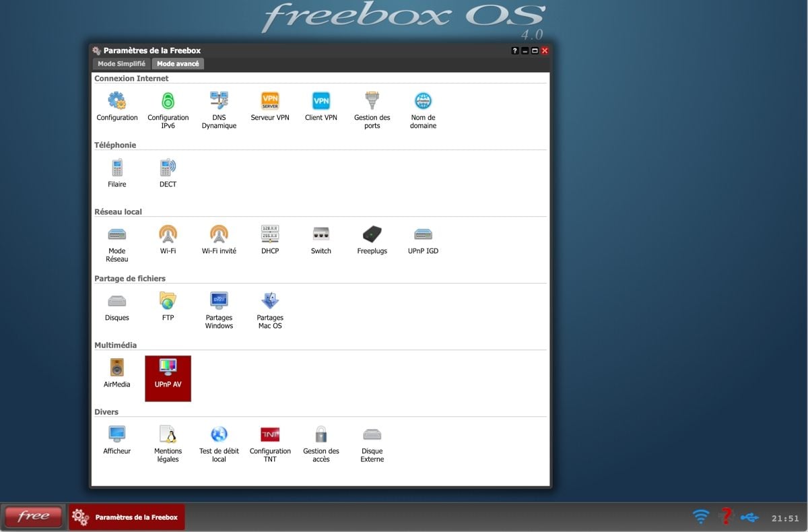Open Filaire telephony settings
Image resolution: width=808 pixels, height=532 pixels.
coord(117,174)
